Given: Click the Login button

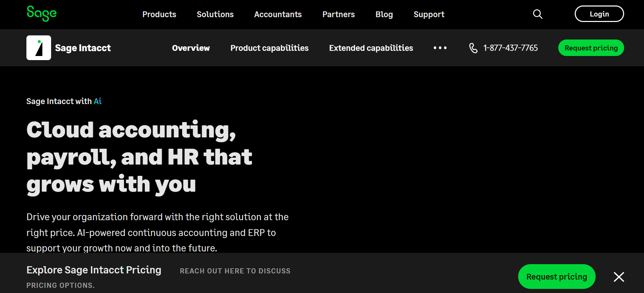Looking at the screenshot, I should coord(599,14).
